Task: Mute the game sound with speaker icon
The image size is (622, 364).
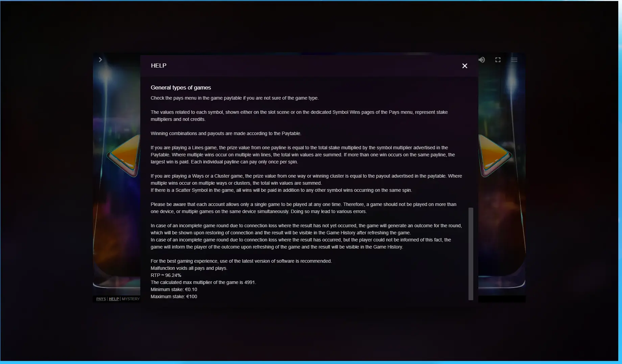Action: [482, 60]
